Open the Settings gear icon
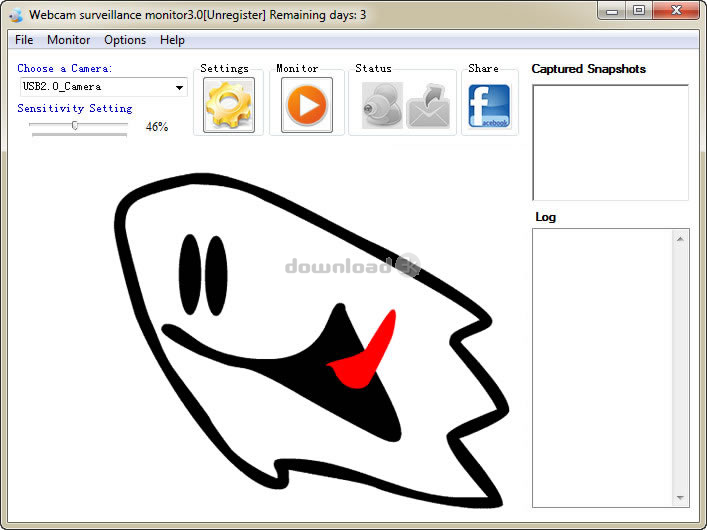This screenshot has width=707, height=530. (229, 105)
